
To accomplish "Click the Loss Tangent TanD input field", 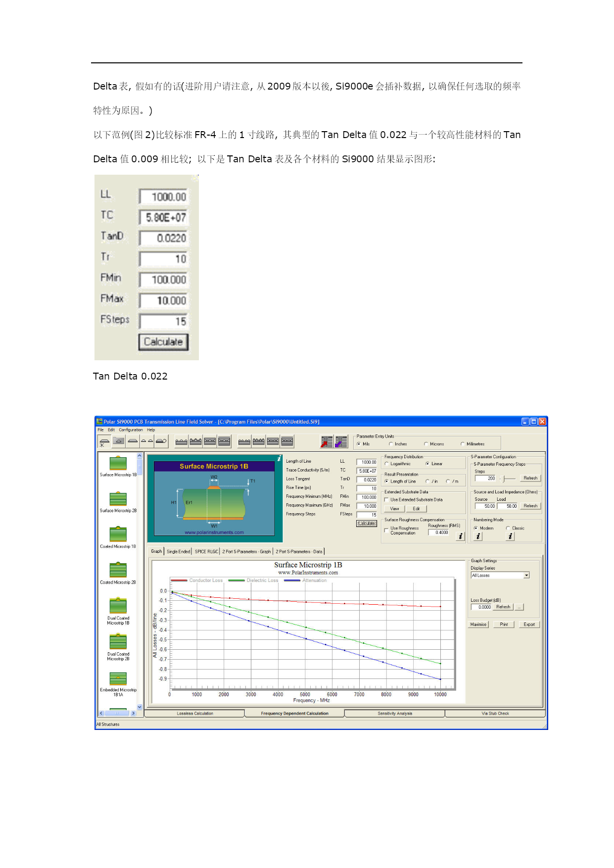I will click(x=367, y=480).
